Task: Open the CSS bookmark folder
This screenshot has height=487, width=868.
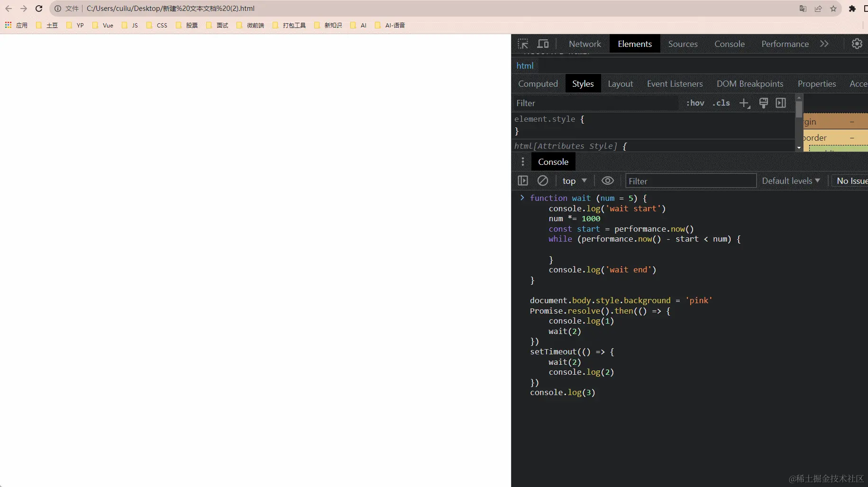Action: 157,25
